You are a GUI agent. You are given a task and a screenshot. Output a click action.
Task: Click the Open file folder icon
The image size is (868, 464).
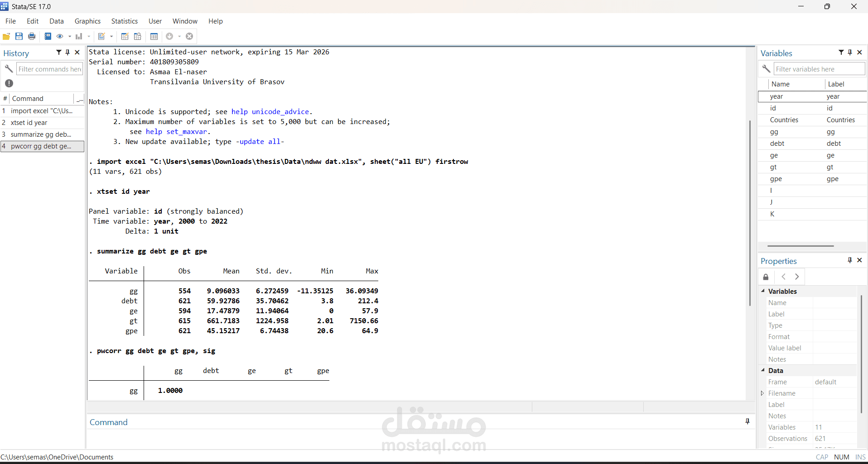pos(6,36)
